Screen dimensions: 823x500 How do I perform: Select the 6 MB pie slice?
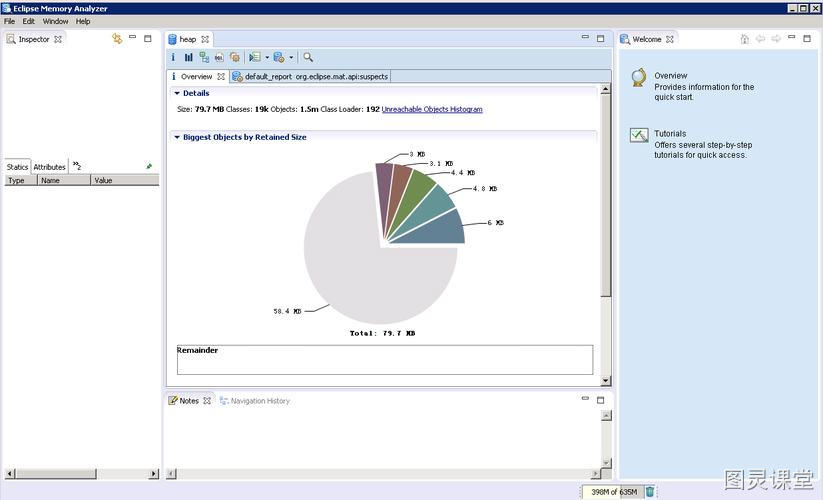point(438,230)
